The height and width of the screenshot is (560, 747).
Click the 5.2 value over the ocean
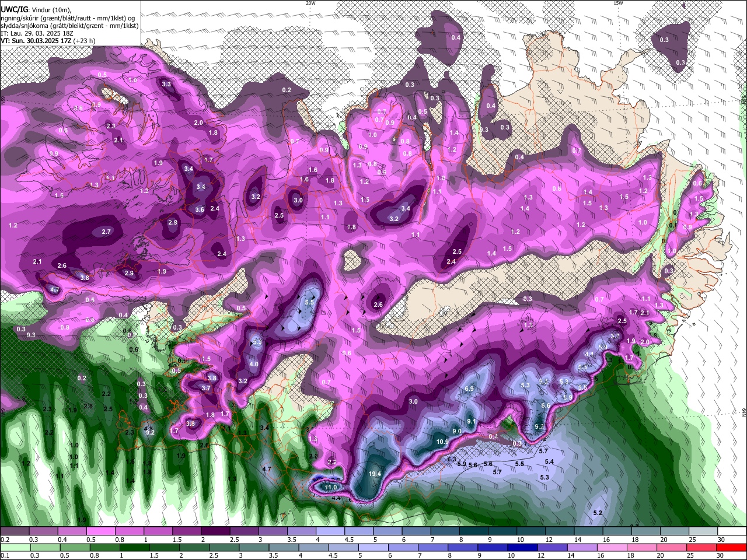tap(598, 513)
